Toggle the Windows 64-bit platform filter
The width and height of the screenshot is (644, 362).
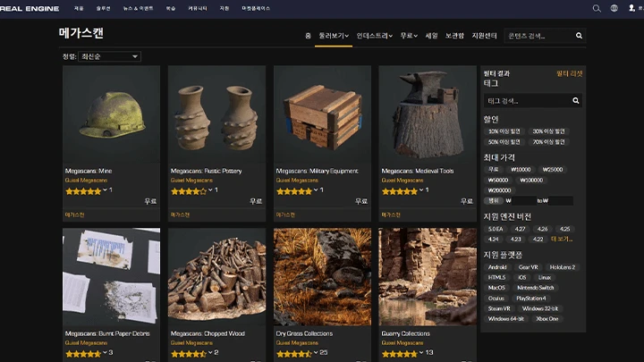505,319
